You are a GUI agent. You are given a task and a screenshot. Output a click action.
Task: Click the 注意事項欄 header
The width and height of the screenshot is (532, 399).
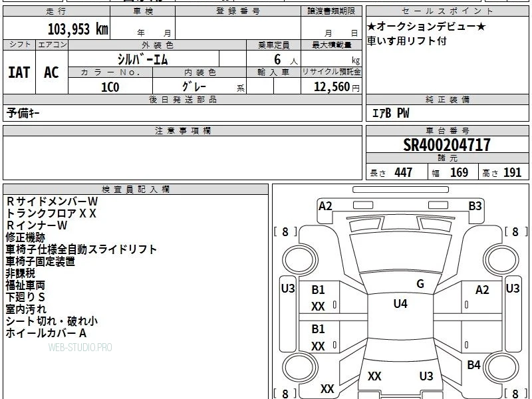[x=182, y=130]
